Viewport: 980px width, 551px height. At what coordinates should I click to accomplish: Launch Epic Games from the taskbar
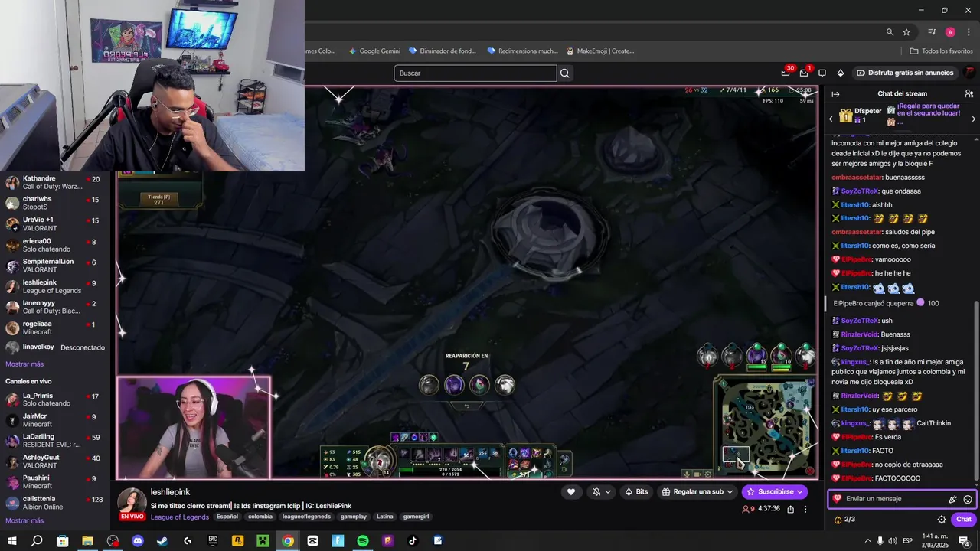[213, 540]
